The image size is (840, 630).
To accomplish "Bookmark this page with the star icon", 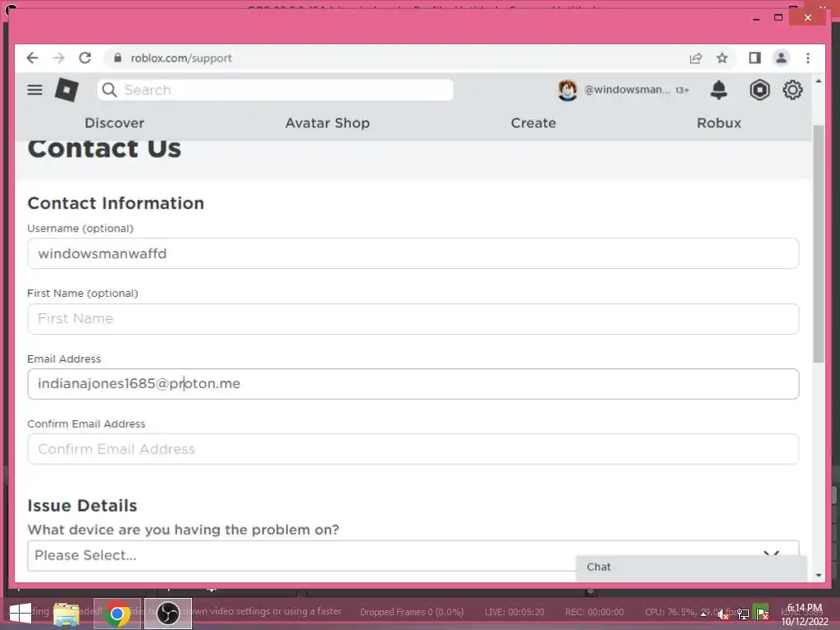I will [722, 58].
